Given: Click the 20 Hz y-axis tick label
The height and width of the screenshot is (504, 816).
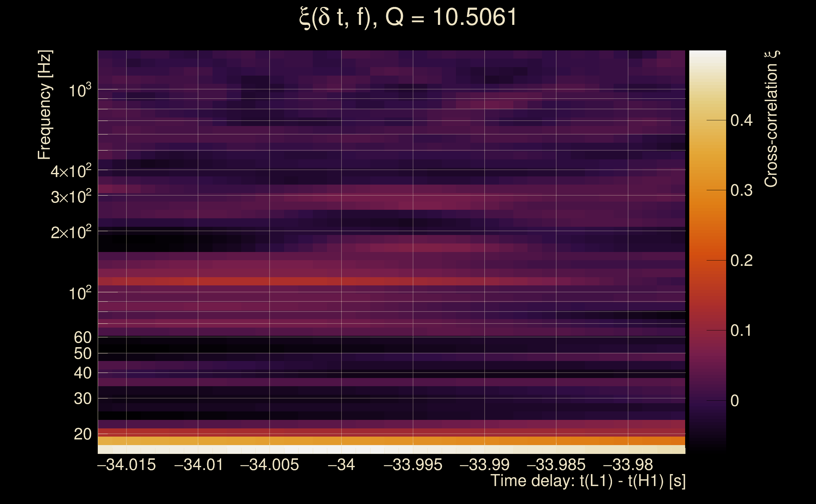Looking at the screenshot, I should [x=82, y=434].
